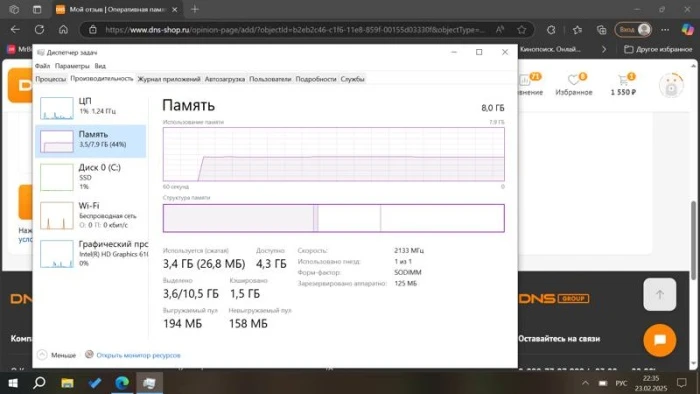The image size is (700, 394).
Task: Add page to favorites with star icon
Action: tap(521, 30)
